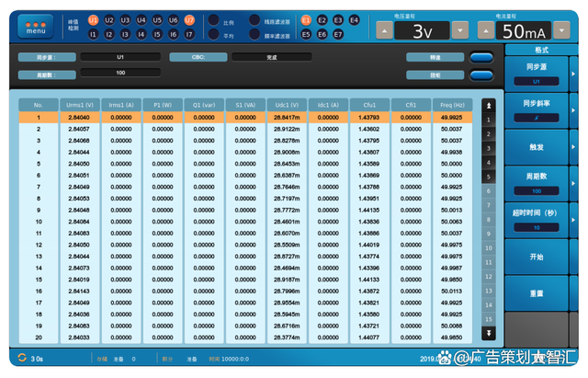This screenshot has width=588, height=378.
Task: Click the 周期数 100 value field
Action: pos(120,73)
